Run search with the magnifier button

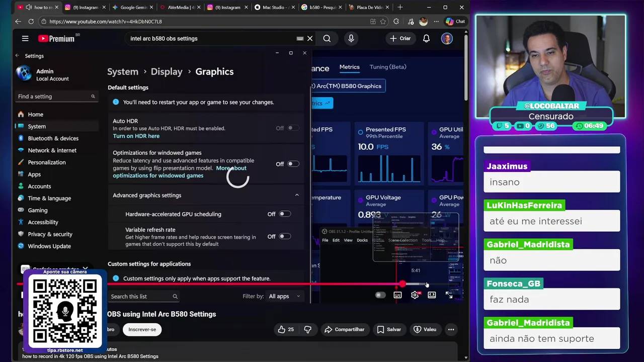coord(327,38)
